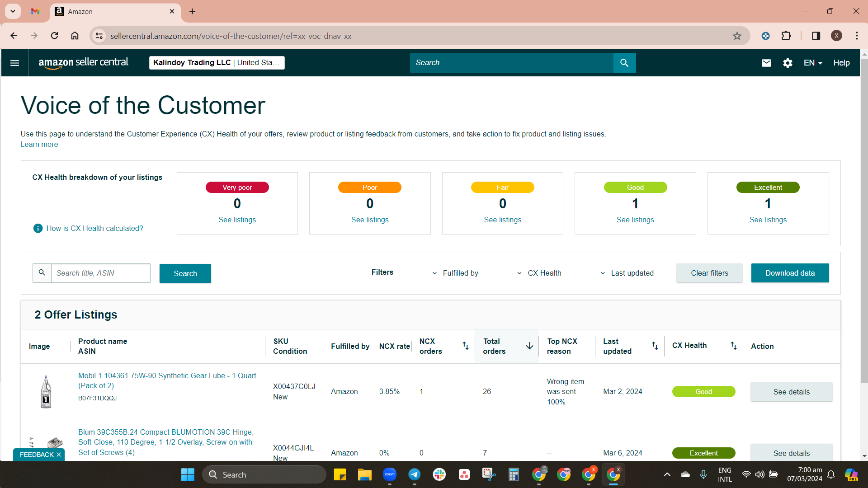Screen dimensions: 868x488
Task: Open Slack from the taskbar
Action: (x=439, y=475)
